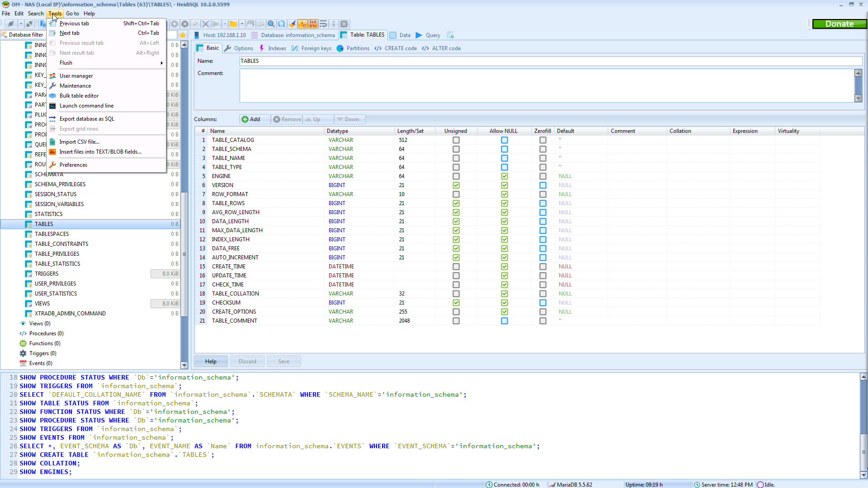The image size is (868, 488).
Task: Click the new query tab icon
Action: (x=450, y=35)
